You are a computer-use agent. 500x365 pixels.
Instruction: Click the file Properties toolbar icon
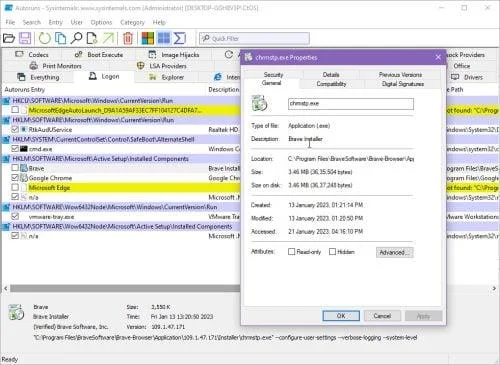tap(92, 39)
